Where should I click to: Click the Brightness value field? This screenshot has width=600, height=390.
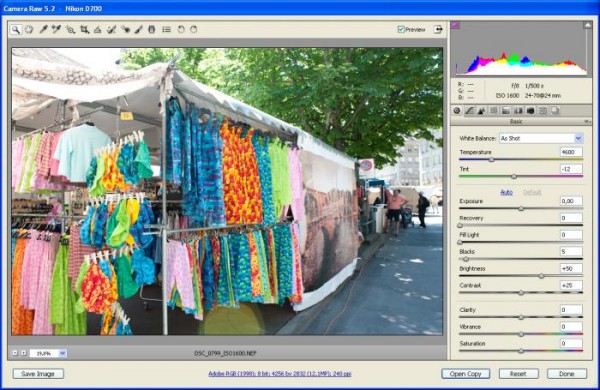(571, 268)
